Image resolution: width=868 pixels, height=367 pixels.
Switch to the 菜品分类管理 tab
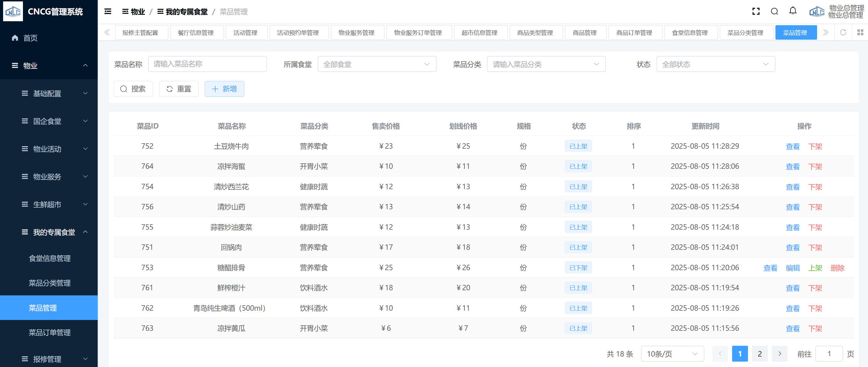[x=745, y=33]
